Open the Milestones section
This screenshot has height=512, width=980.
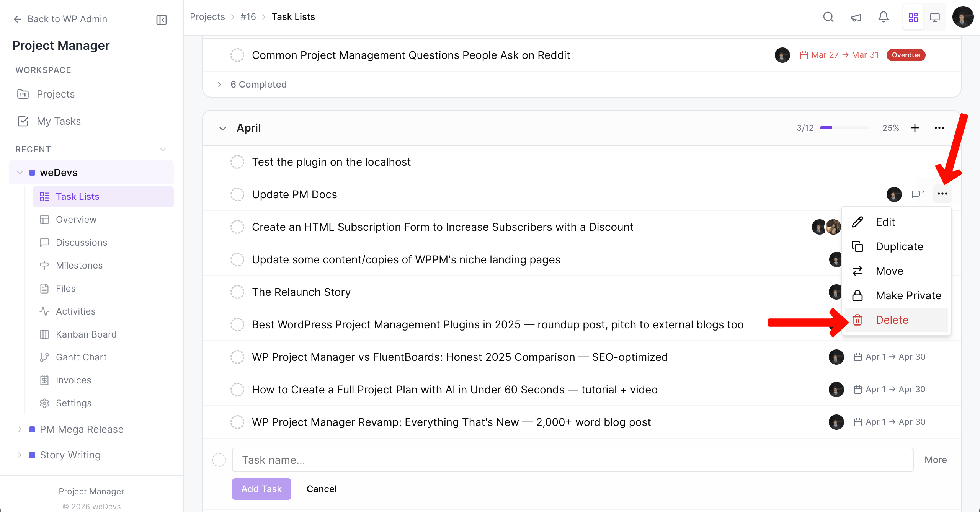click(x=79, y=265)
